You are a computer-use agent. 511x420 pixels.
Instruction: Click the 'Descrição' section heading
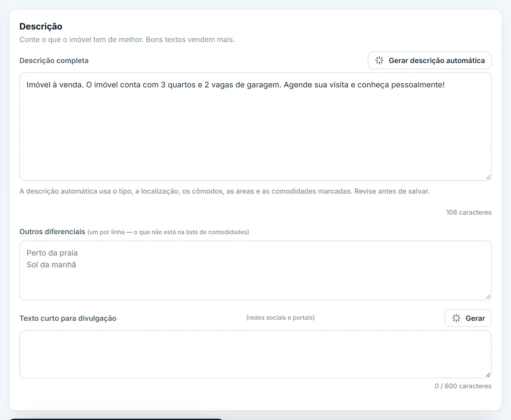41,27
